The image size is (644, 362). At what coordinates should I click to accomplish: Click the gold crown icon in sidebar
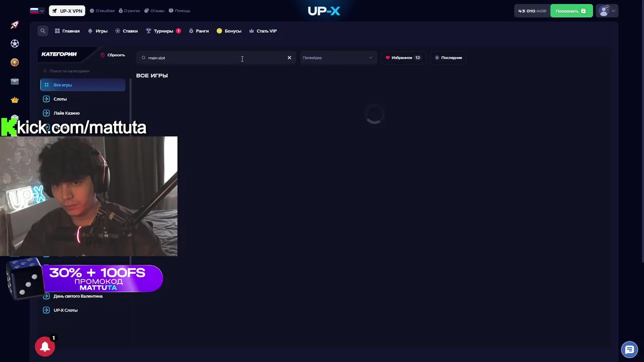(x=15, y=100)
